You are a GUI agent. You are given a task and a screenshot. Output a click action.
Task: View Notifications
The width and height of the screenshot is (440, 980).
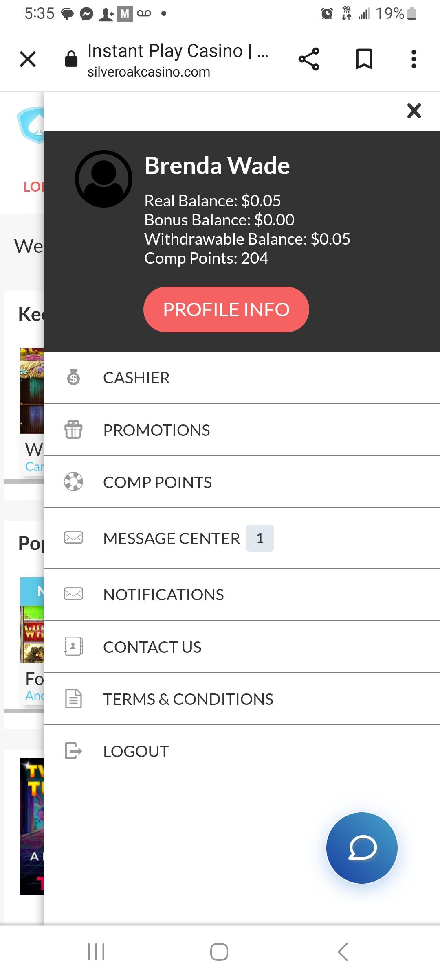(x=163, y=595)
